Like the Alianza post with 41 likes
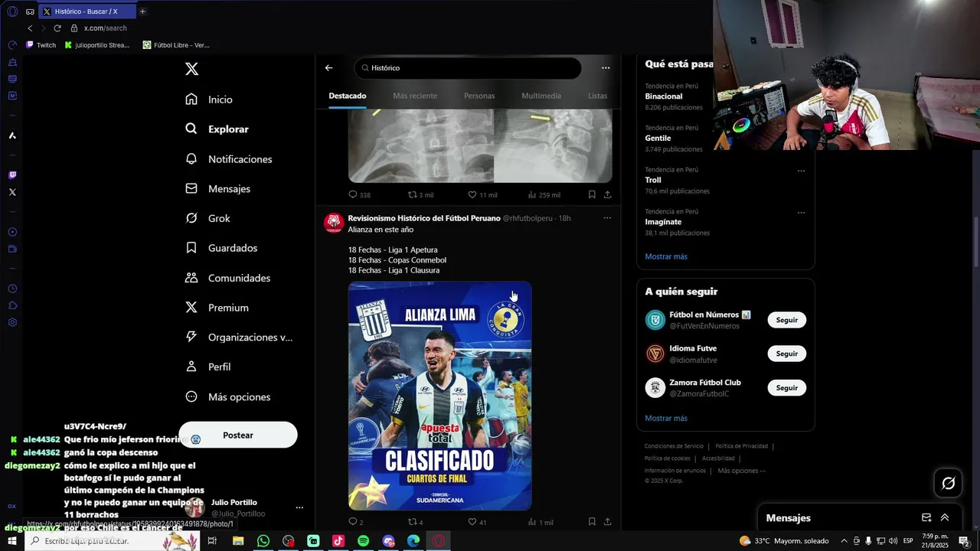980x551 pixels. (x=477, y=522)
